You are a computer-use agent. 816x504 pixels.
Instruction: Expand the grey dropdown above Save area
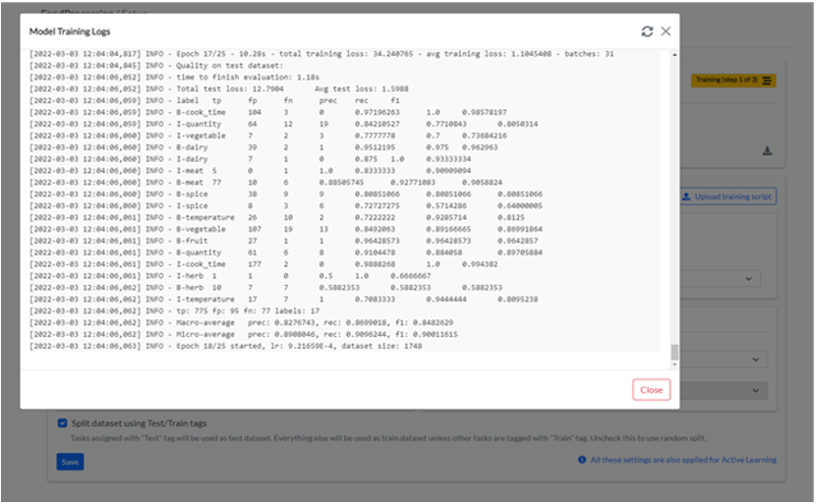724,391
